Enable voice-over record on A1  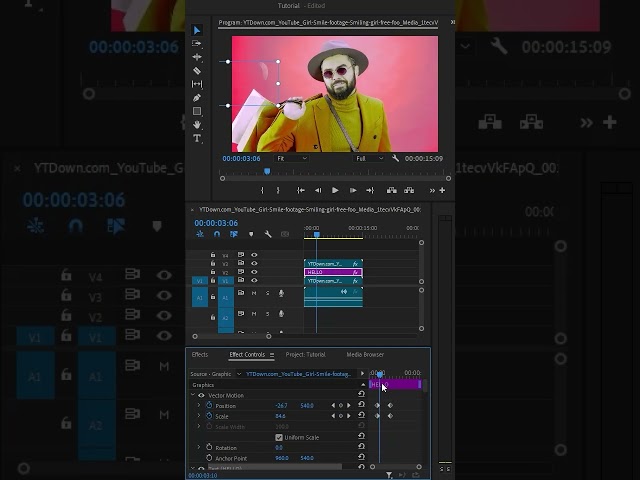click(x=281, y=293)
